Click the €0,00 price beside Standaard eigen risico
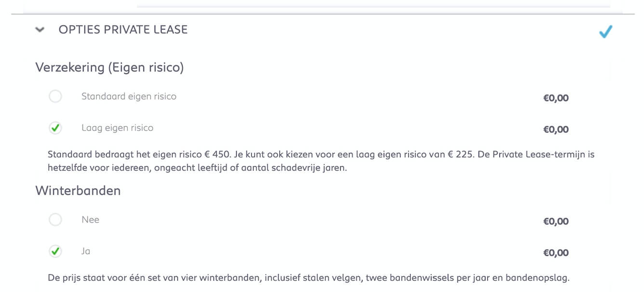The height and width of the screenshot is (292, 644). pyautogui.click(x=556, y=98)
